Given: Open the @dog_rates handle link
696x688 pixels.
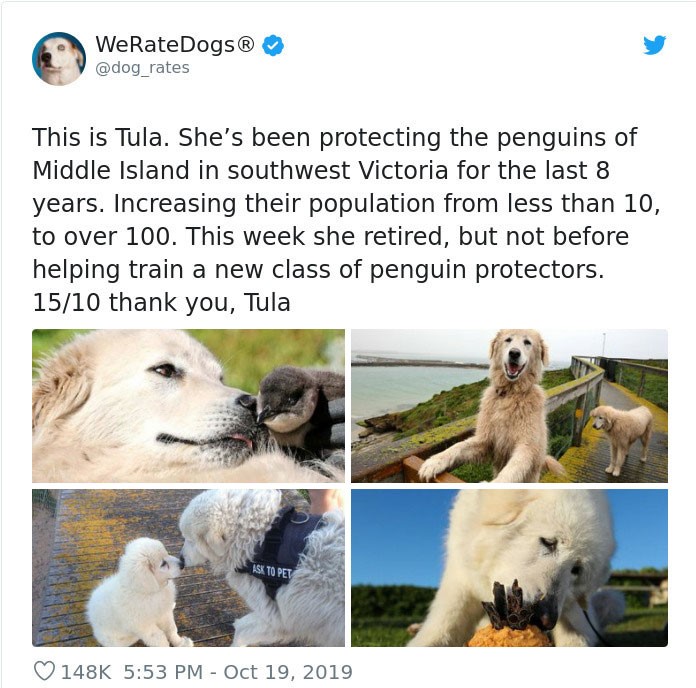Looking at the screenshot, I should coord(142,68).
